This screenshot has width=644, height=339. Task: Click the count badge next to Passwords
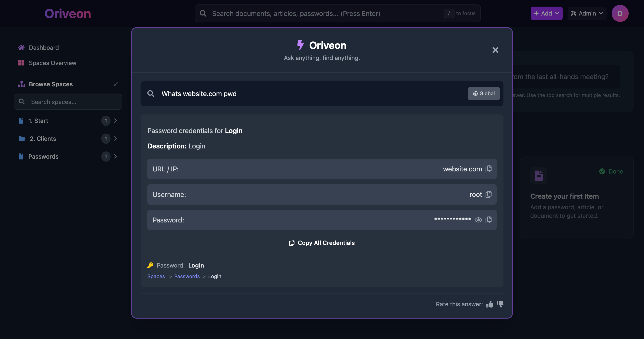point(106,157)
